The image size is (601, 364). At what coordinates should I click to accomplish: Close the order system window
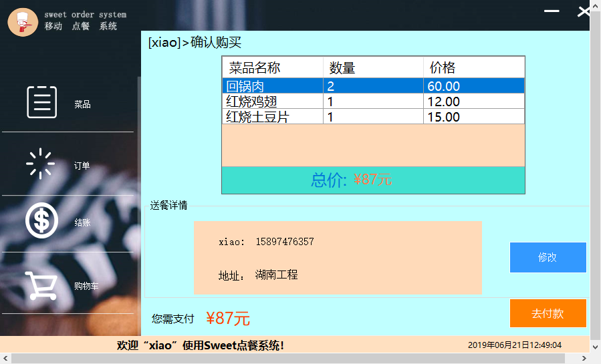pos(584,11)
